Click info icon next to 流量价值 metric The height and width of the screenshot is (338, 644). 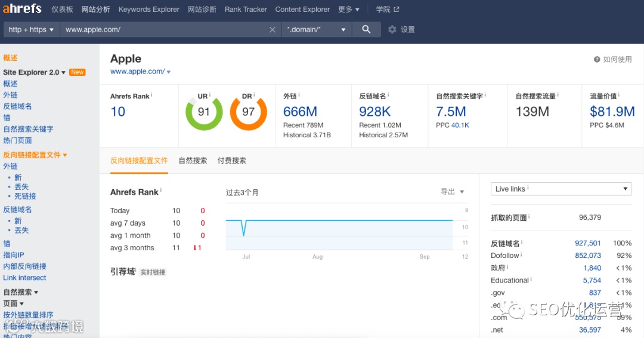[x=619, y=95]
